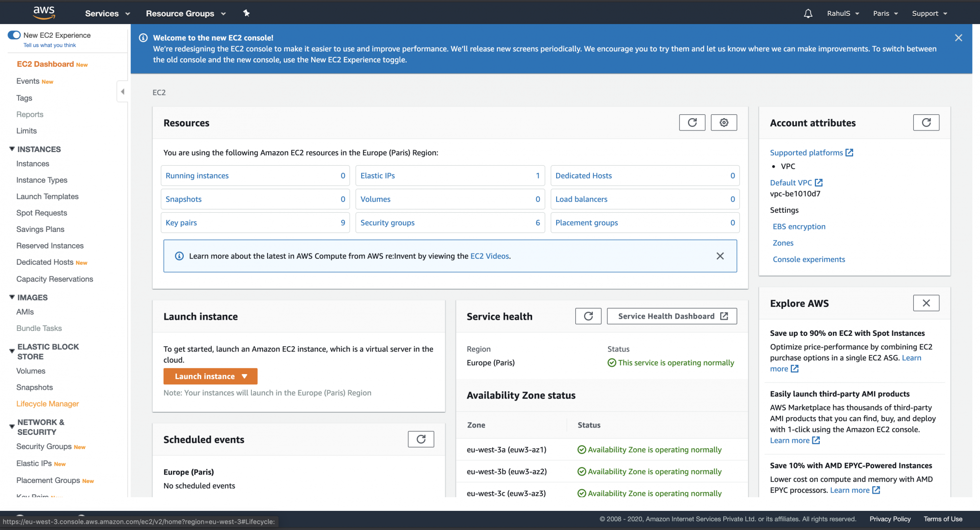
Task: Open the Launch instance dropdown arrow
Action: [x=245, y=376]
